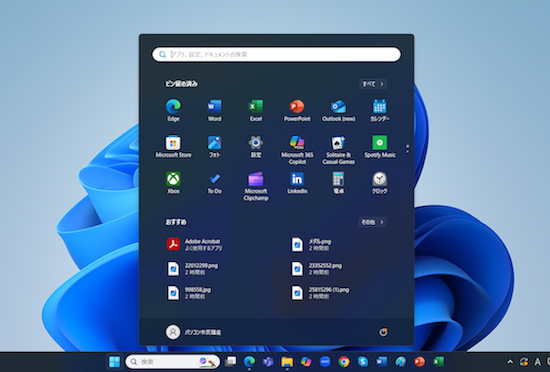Screen dimensions: 550x372
Task: Open Excel in the pinned apps grid
Action: (x=256, y=110)
